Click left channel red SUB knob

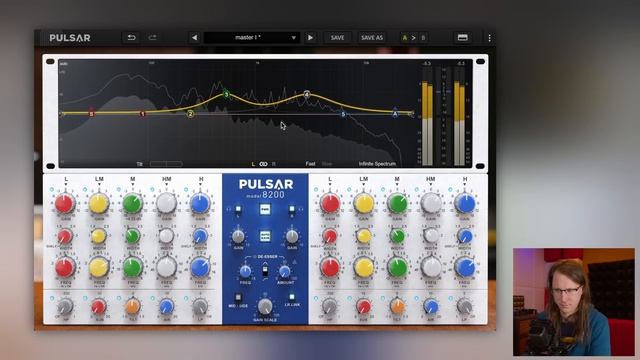click(98, 306)
